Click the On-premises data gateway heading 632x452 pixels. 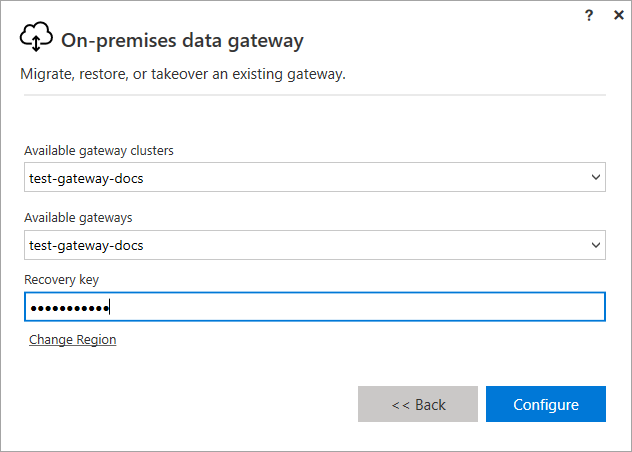click(182, 41)
